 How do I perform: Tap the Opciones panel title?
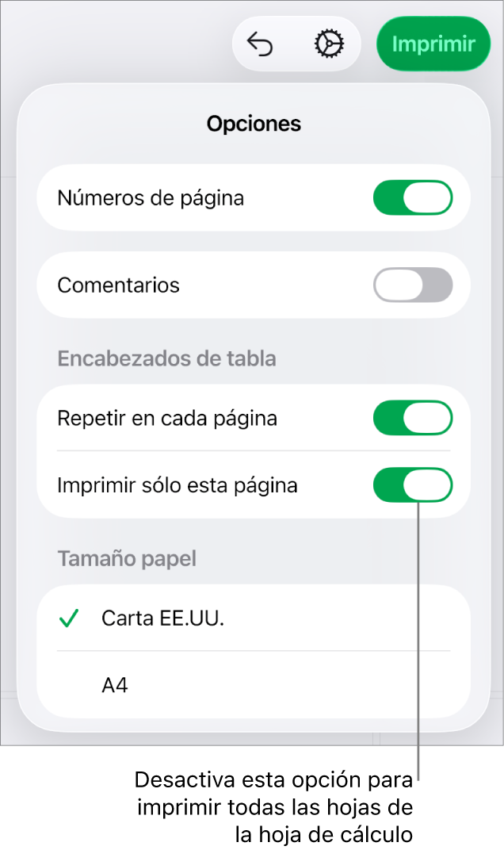254,124
